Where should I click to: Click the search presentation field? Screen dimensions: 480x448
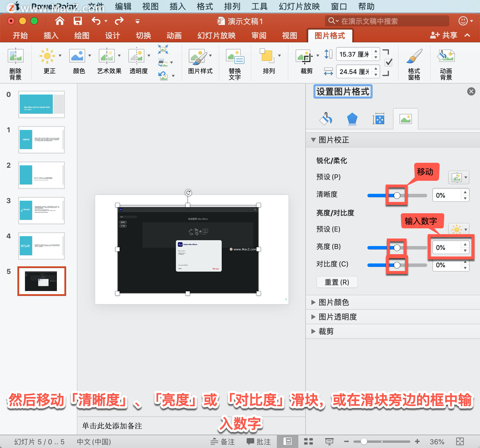[x=387, y=21]
